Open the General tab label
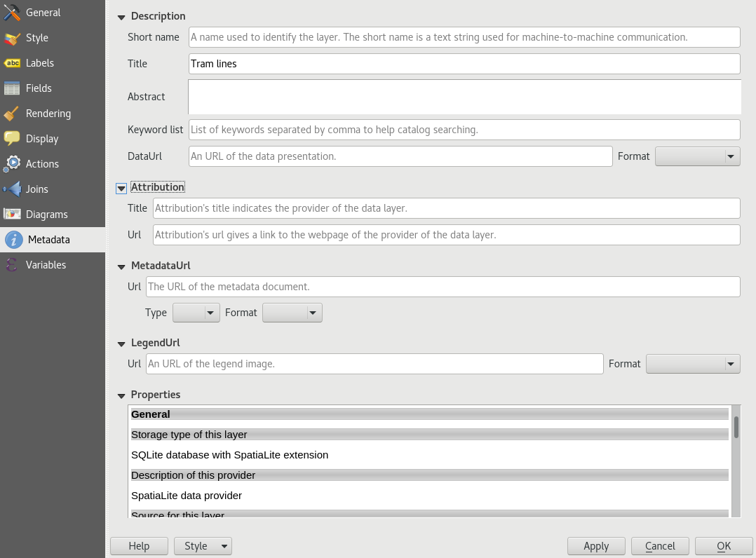Image resolution: width=756 pixels, height=558 pixels. (43, 13)
